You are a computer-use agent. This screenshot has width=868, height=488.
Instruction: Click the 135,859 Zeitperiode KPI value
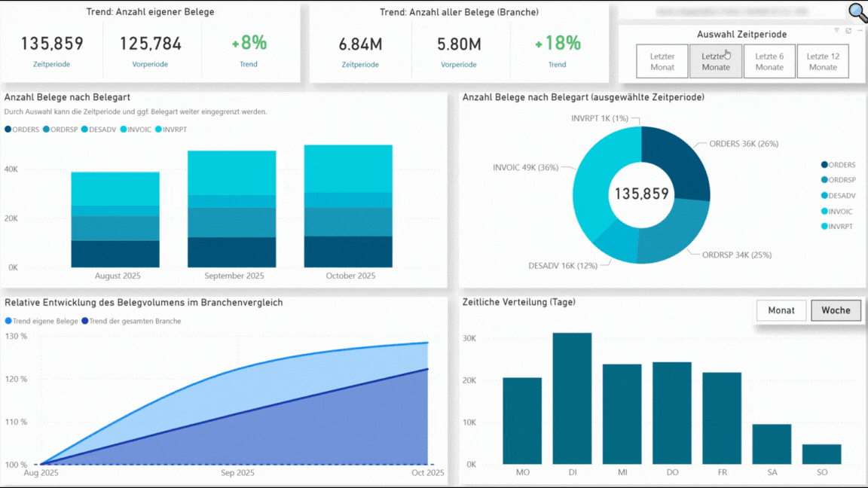point(52,44)
